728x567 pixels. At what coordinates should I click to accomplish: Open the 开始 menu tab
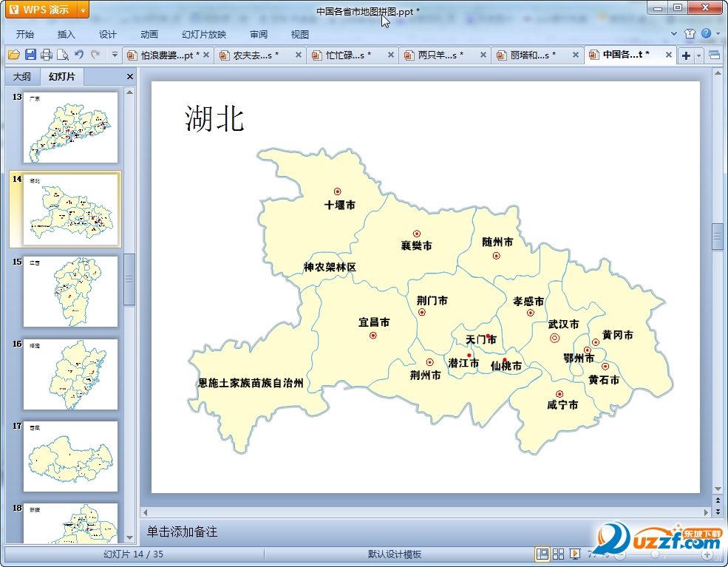pos(24,34)
